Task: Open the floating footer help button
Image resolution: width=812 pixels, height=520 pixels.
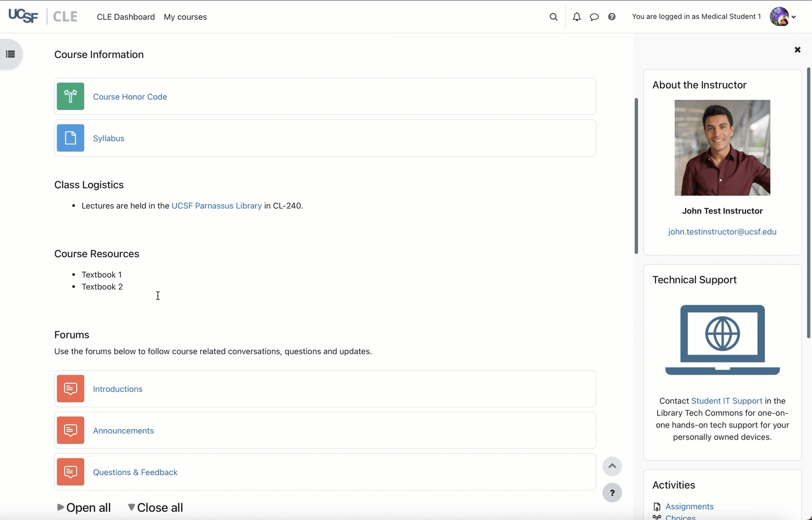Action: click(x=612, y=493)
